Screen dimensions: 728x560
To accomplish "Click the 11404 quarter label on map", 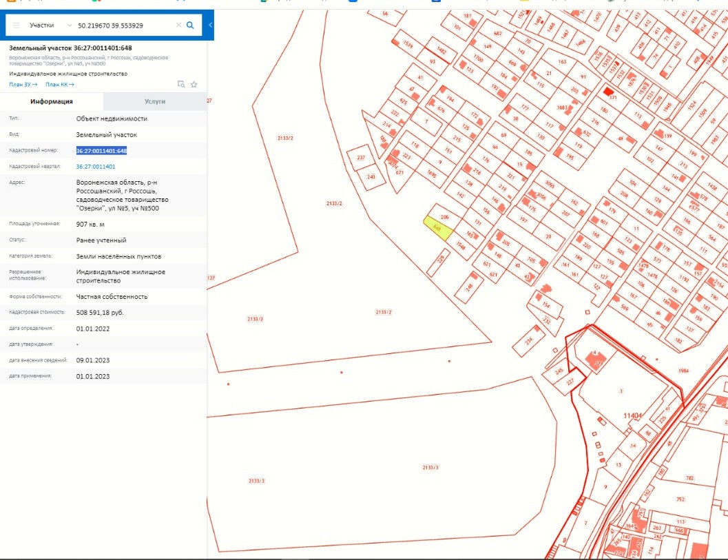I will [x=632, y=416].
